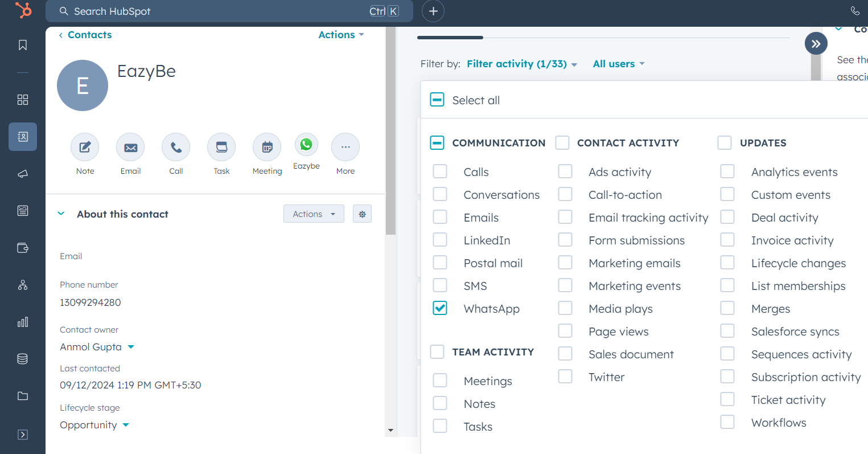Click the phone calling icon in top bar
The height and width of the screenshot is (454, 868).
coord(855,11)
